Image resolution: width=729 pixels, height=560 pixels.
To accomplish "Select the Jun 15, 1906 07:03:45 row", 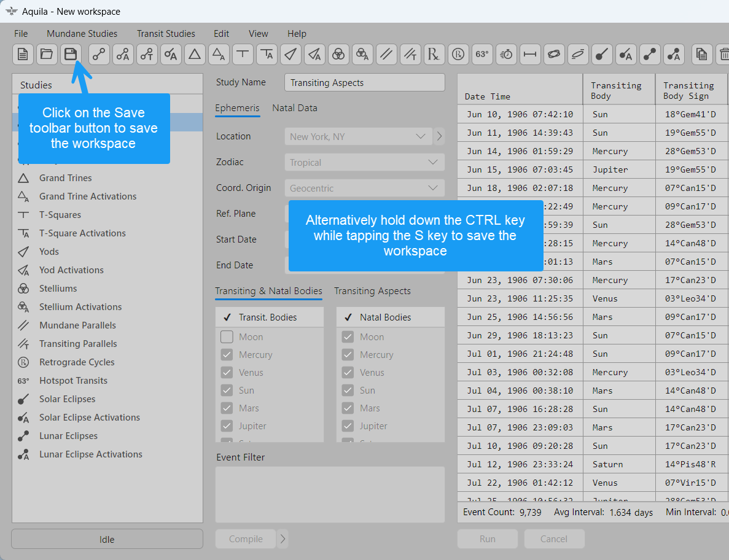I will [x=593, y=169].
